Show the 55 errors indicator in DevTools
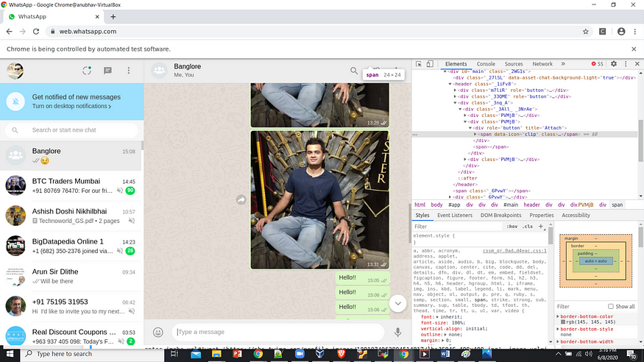 597,64
